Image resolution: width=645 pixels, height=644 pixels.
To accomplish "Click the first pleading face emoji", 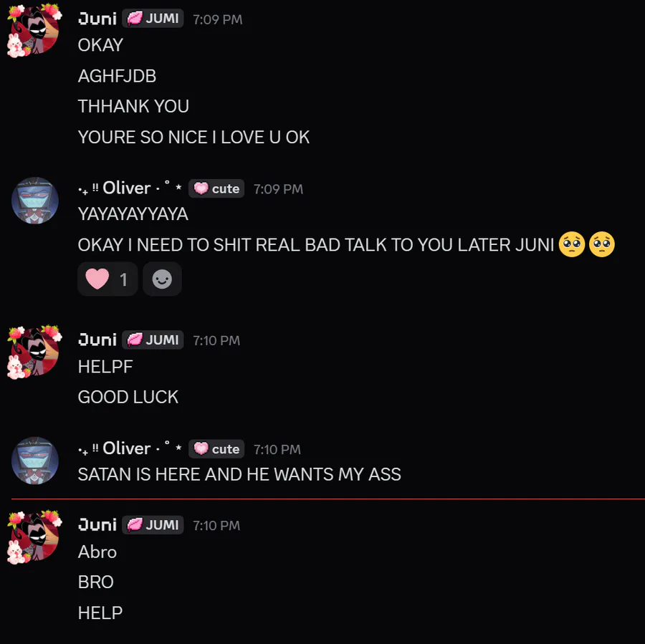I will 572,245.
